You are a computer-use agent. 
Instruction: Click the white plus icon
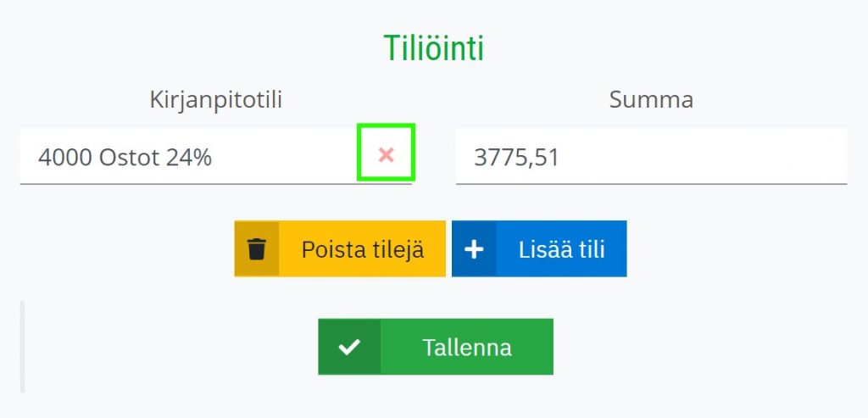pyautogui.click(x=474, y=249)
